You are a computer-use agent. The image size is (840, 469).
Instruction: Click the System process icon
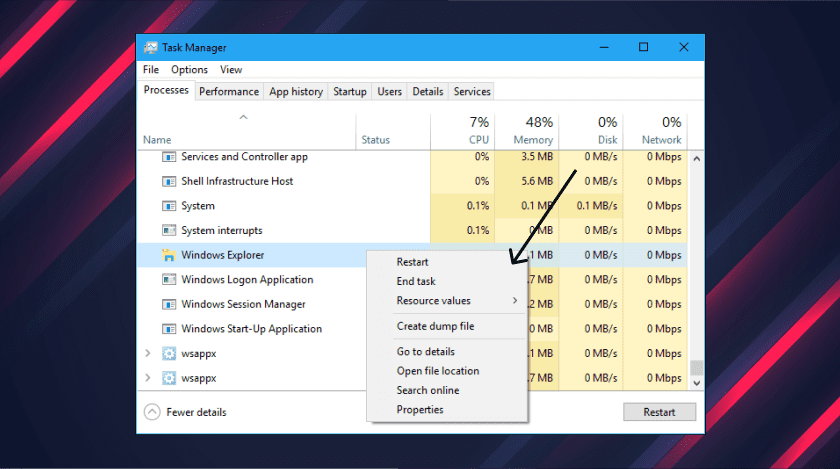click(x=169, y=206)
